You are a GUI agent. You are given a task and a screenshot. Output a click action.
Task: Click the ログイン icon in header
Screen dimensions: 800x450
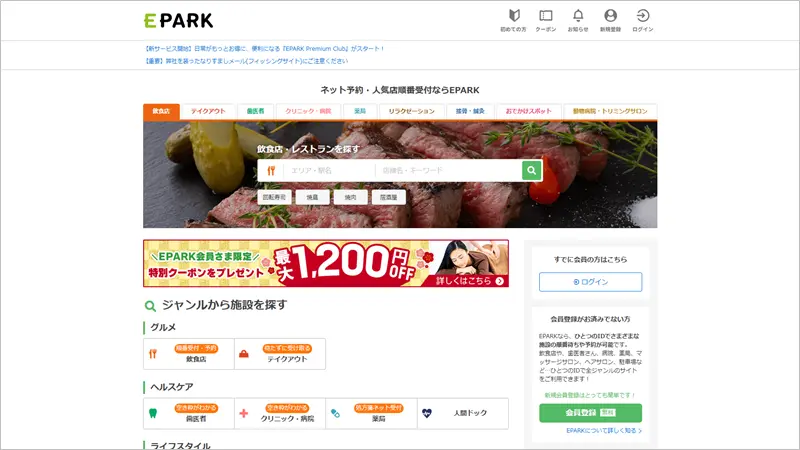click(643, 21)
